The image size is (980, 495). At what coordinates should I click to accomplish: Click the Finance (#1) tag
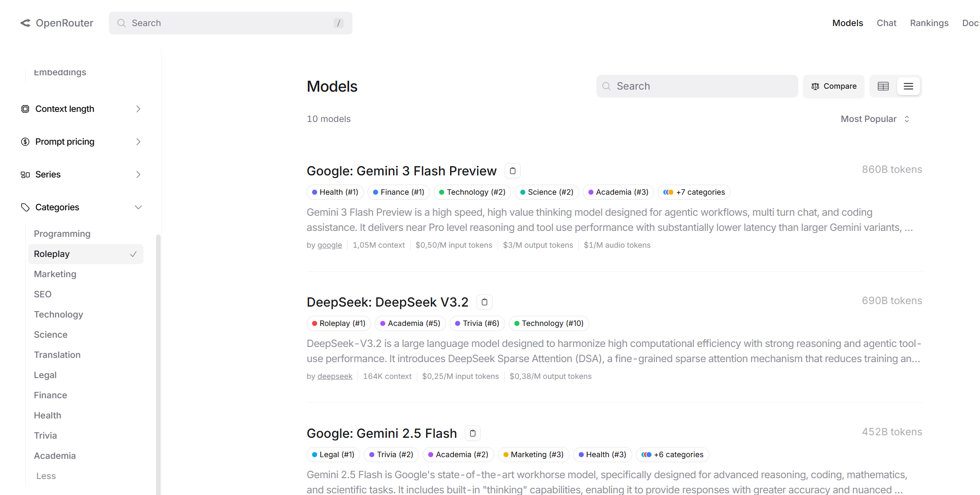[x=398, y=192]
